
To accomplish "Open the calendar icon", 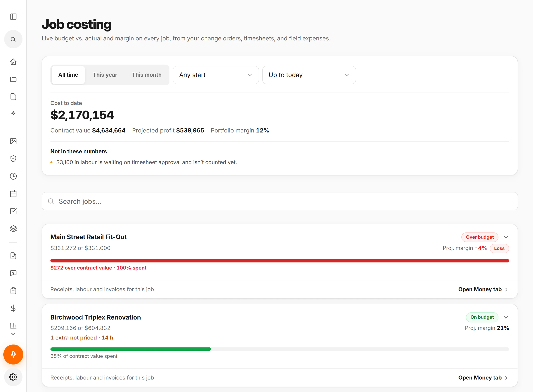I will tap(13, 194).
